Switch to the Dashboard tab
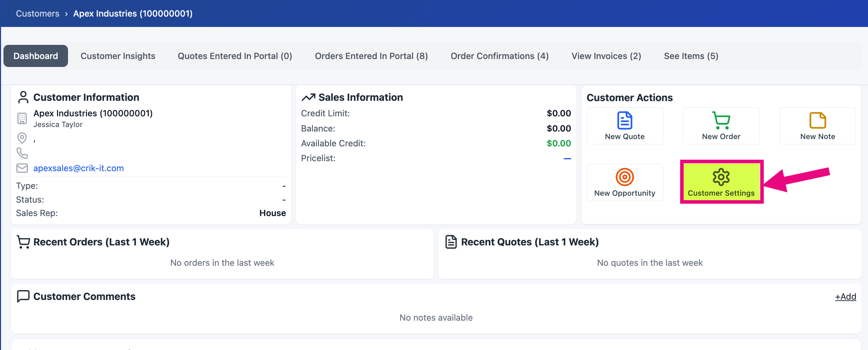This screenshot has height=350, width=868. (36, 56)
